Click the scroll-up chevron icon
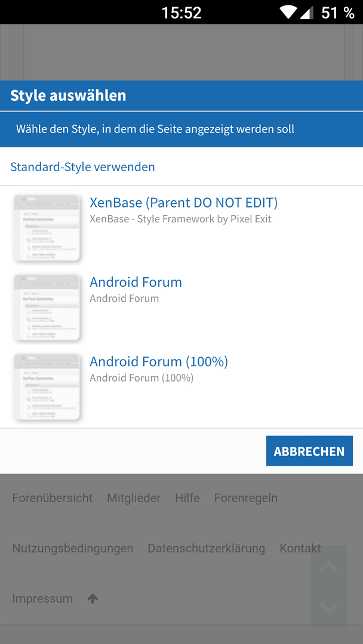Screen dimensions: 363x644 click(x=328, y=567)
